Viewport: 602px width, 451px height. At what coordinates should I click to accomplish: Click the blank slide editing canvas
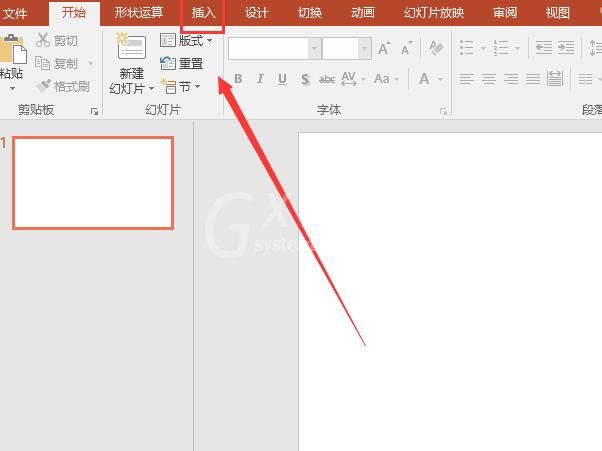pyautogui.click(x=450, y=292)
